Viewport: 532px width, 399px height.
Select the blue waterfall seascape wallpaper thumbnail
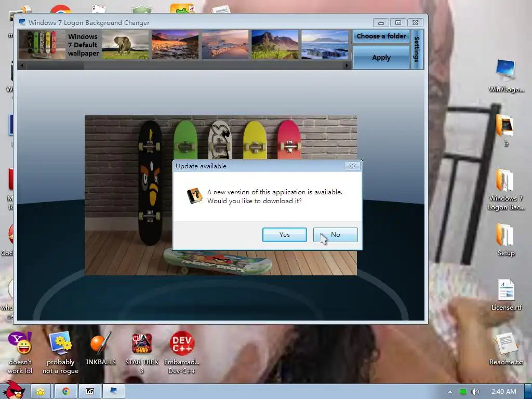[325, 45]
